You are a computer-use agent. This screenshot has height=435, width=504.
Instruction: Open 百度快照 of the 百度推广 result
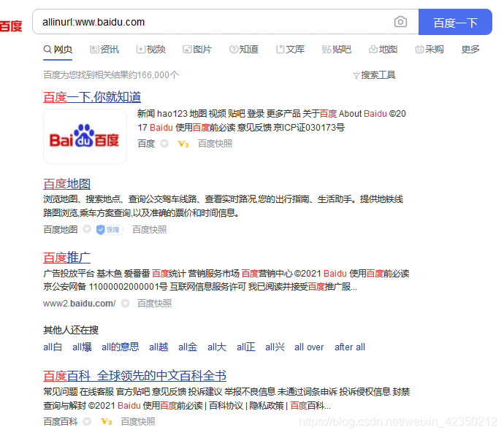tap(155, 304)
